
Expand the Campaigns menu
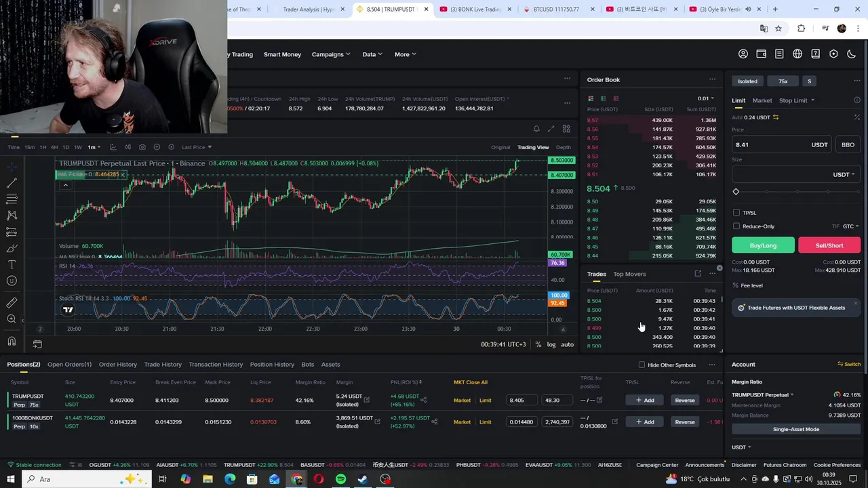(331, 54)
